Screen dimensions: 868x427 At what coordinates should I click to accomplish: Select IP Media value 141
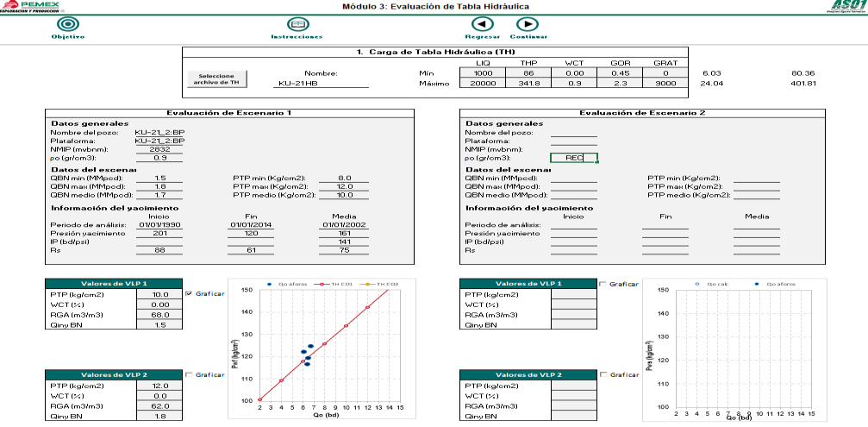pyautogui.click(x=344, y=242)
